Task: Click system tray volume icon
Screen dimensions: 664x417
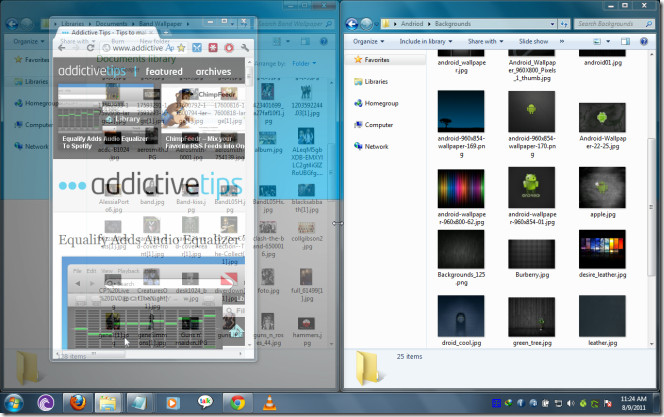Action: tap(570, 403)
